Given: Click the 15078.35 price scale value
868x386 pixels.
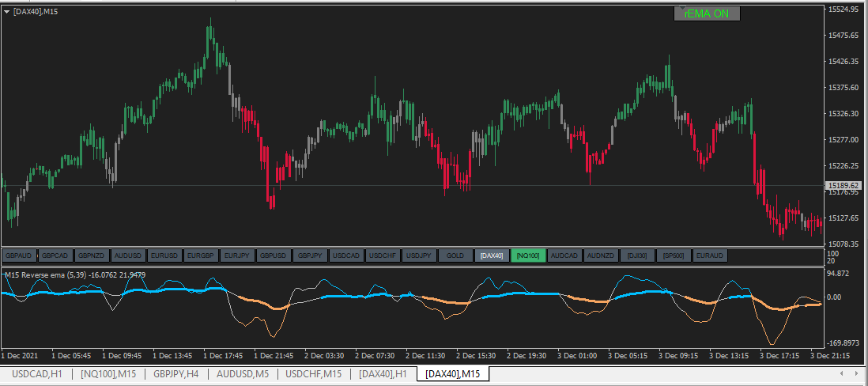Looking at the screenshot, I should tap(843, 244).
